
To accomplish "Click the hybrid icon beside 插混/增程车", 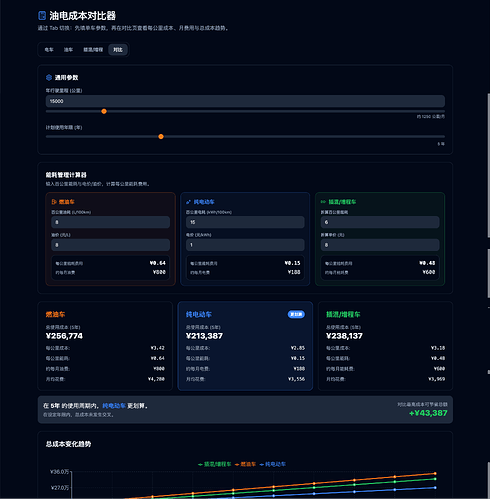I will click(x=323, y=202).
